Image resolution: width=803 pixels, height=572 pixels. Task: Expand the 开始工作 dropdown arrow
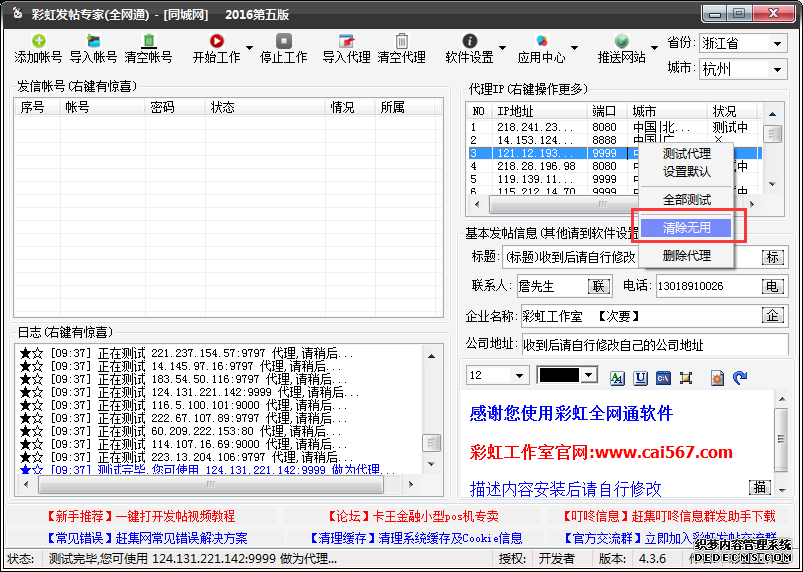[249, 48]
